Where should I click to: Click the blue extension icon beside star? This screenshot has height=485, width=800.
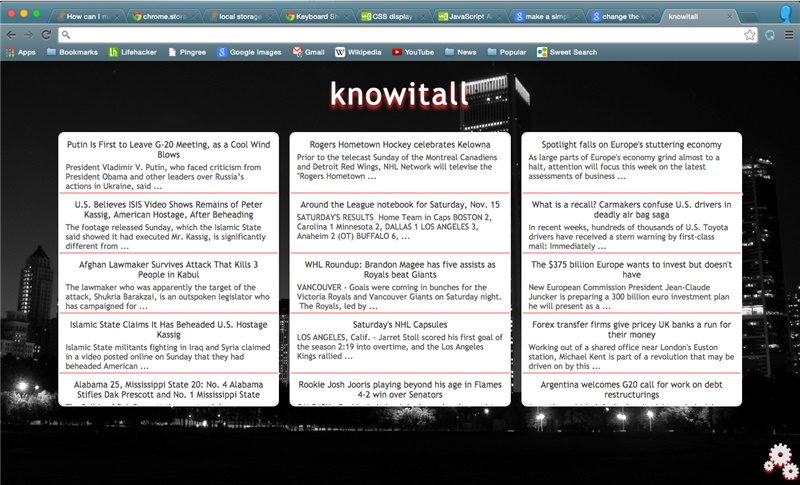(x=770, y=35)
